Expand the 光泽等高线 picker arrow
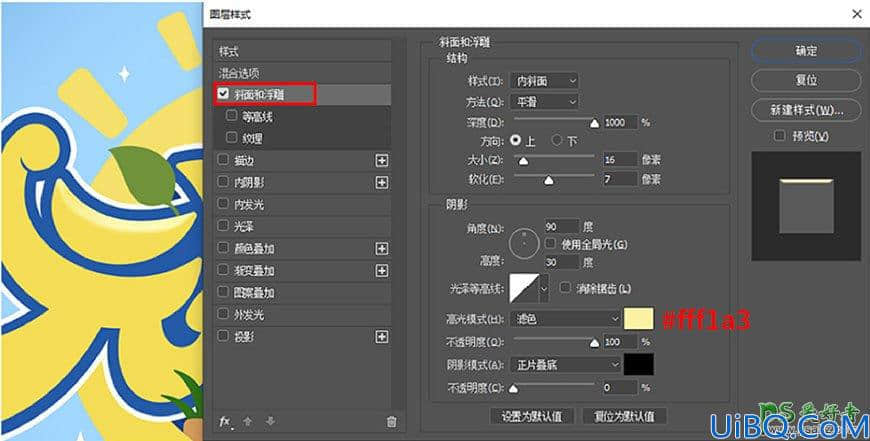Image resolution: width=870 pixels, height=441 pixels. pyautogui.click(x=544, y=288)
